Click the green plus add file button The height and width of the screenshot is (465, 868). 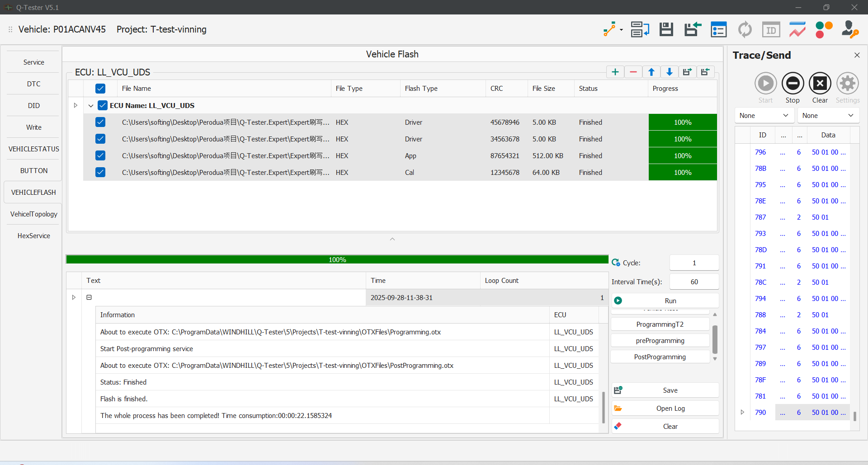pyautogui.click(x=615, y=72)
